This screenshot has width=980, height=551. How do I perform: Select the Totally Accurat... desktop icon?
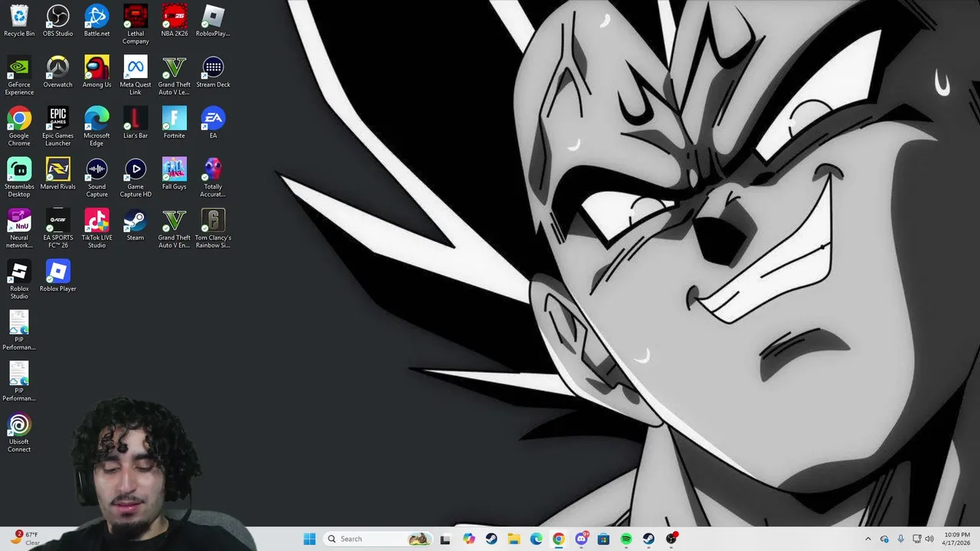pyautogui.click(x=213, y=178)
